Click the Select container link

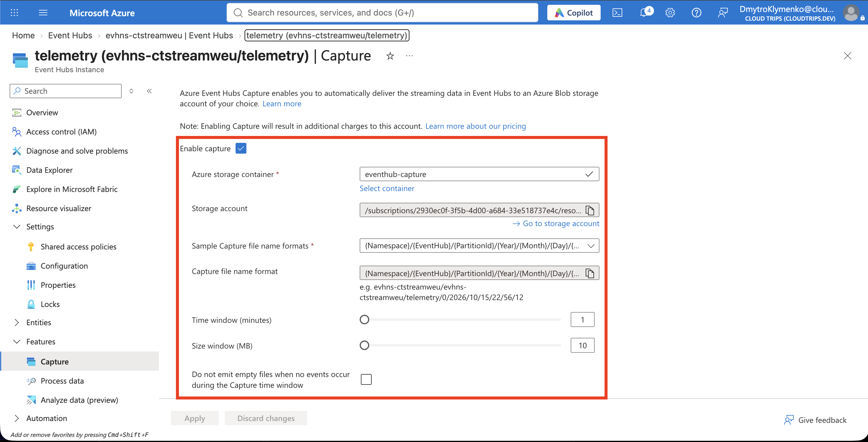coord(387,189)
